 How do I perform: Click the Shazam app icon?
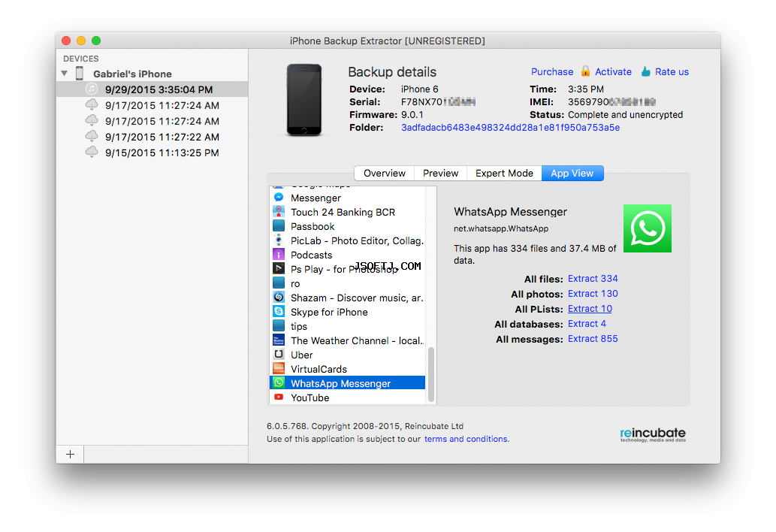pos(279,298)
